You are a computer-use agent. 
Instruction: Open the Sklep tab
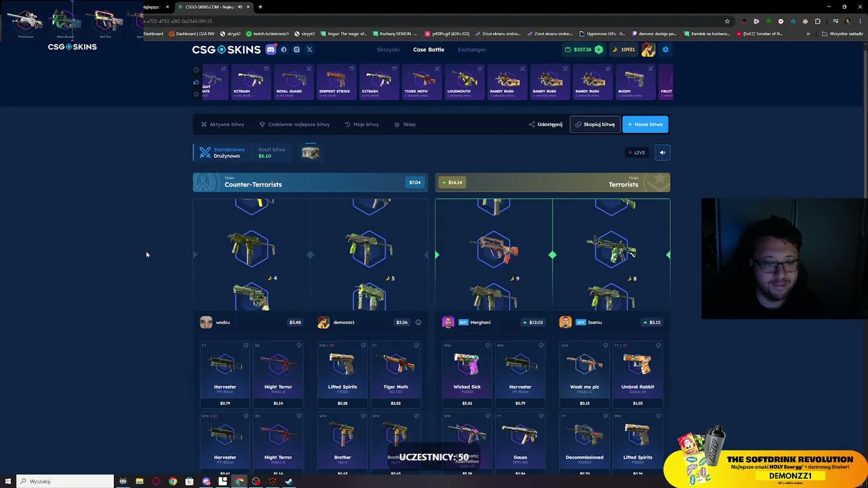(406, 124)
